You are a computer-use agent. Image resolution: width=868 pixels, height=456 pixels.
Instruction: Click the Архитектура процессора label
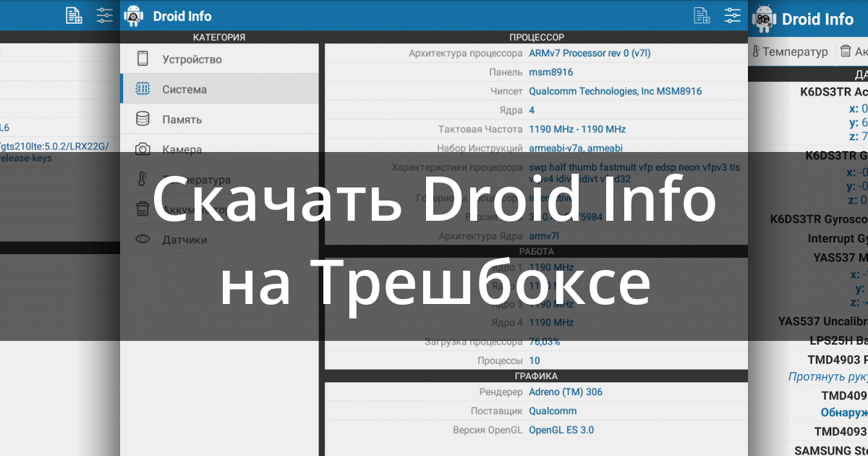tap(466, 53)
